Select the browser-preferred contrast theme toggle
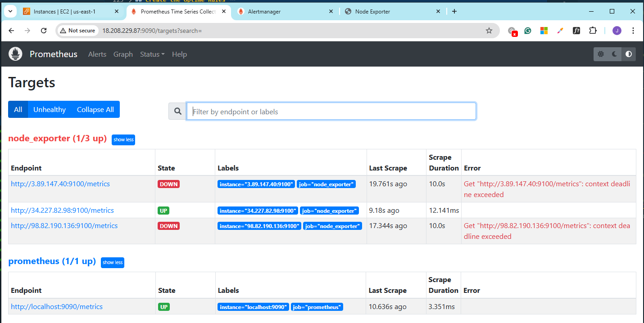Screen dimensions: 644x323 (x=629, y=54)
